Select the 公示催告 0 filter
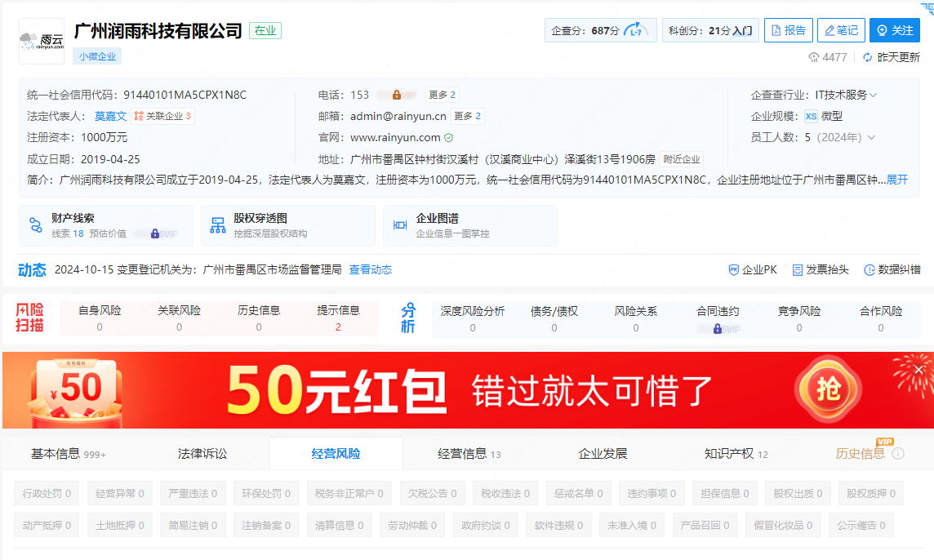934x560 pixels. click(861, 525)
